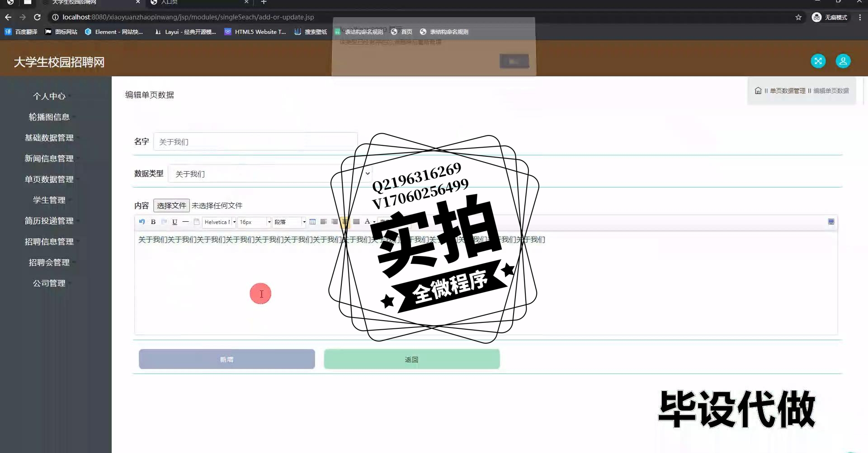Open a new browser tab
868x453 pixels.
click(x=264, y=2)
